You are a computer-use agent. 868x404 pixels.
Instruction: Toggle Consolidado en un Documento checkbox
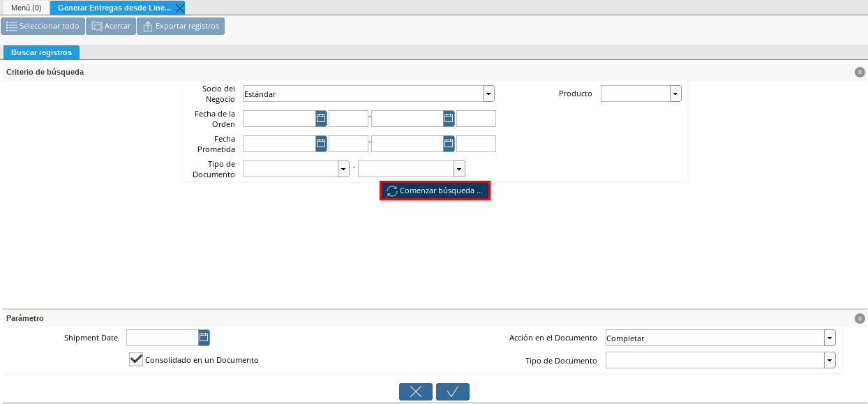pyautogui.click(x=136, y=360)
